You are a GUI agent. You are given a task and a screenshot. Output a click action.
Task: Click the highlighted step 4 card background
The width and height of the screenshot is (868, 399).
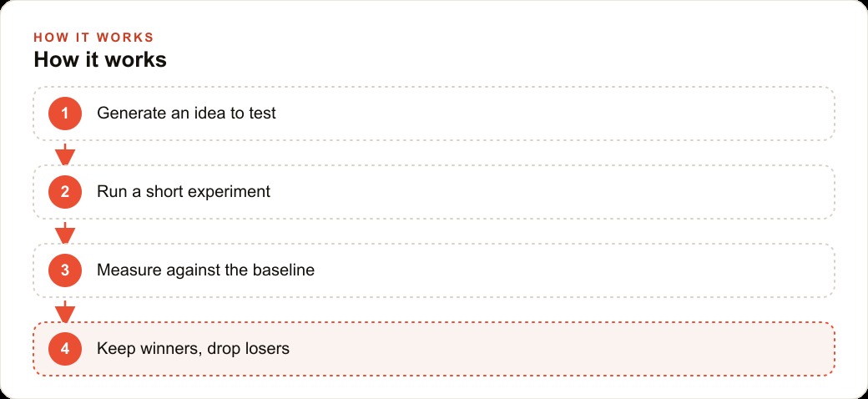click(x=553, y=349)
